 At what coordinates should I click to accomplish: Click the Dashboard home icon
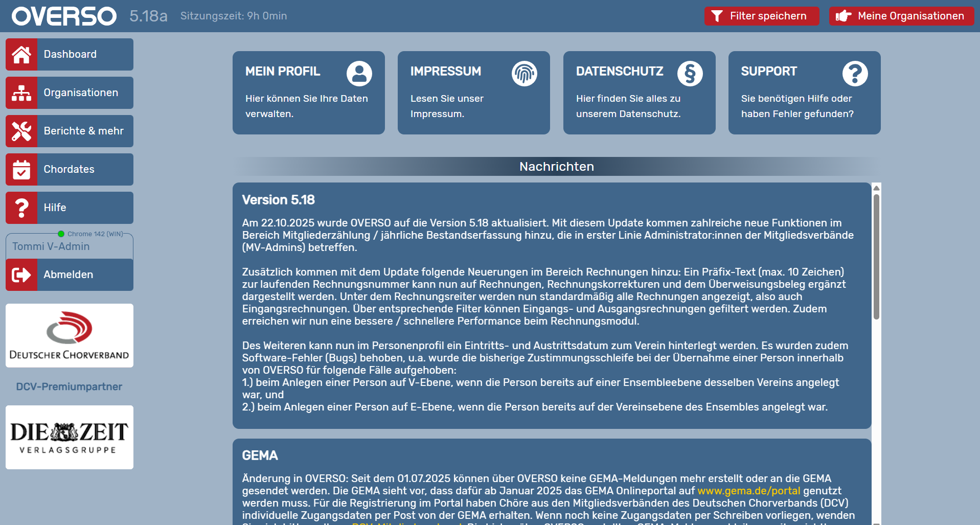pos(21,55)
